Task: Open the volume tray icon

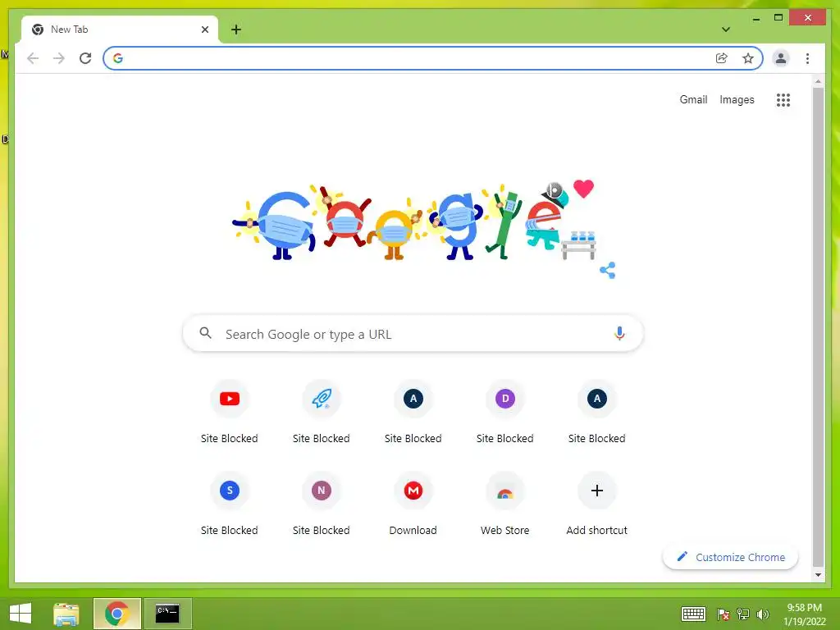Action: (x=762, y=614)
